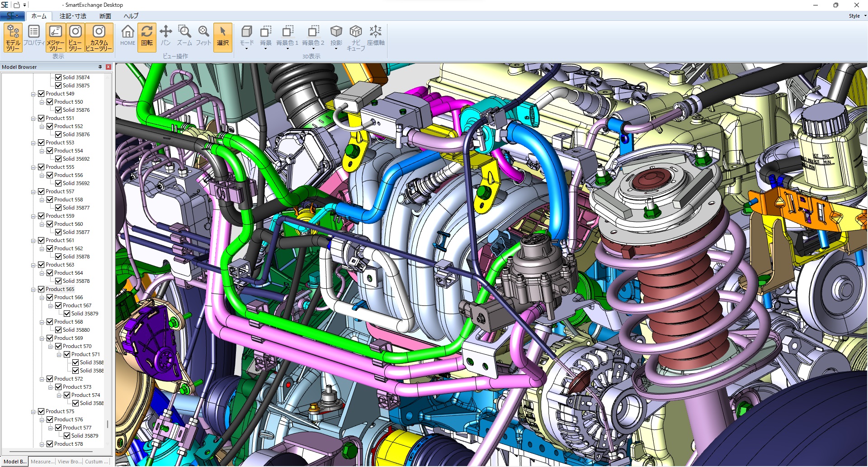This screenshot has width=868, height=467.
Task: Open the Style dropdown menu
Action: pyautogui.click(x=857, y=16)
